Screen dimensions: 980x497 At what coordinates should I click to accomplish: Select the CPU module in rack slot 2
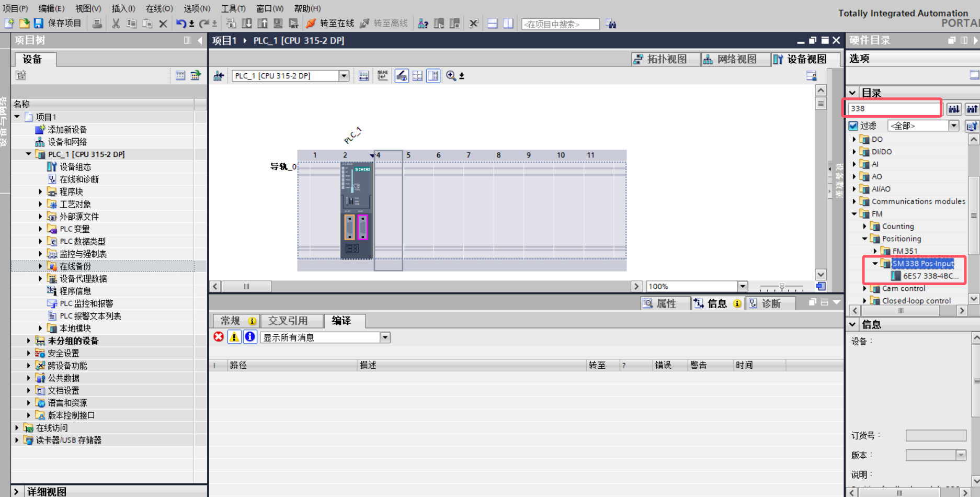click(x=356, y=210)
